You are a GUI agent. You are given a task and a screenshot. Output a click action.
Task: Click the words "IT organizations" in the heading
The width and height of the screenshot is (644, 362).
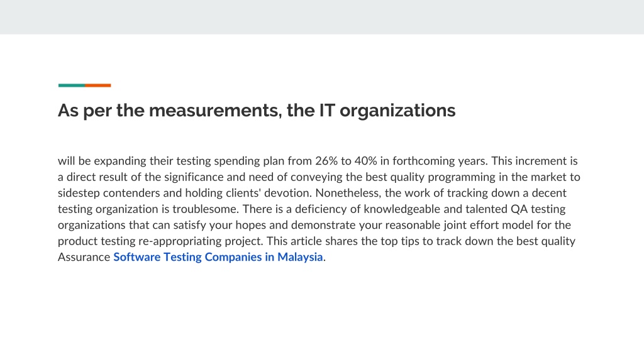[387, 111]
